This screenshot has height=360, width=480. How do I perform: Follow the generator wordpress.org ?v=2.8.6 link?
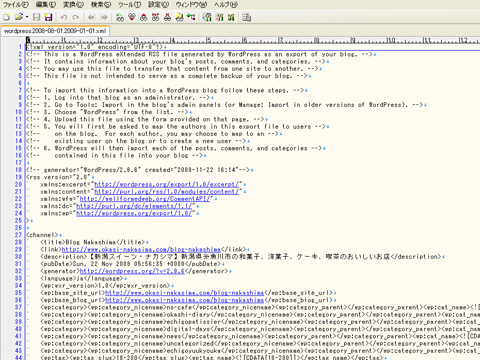click(132, 271)
